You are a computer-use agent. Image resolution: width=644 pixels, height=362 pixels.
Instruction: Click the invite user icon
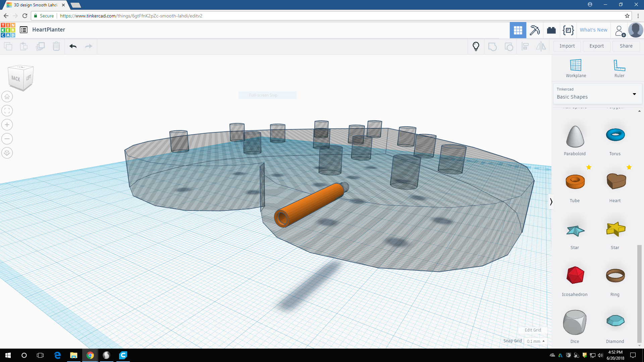coord(620,31)
